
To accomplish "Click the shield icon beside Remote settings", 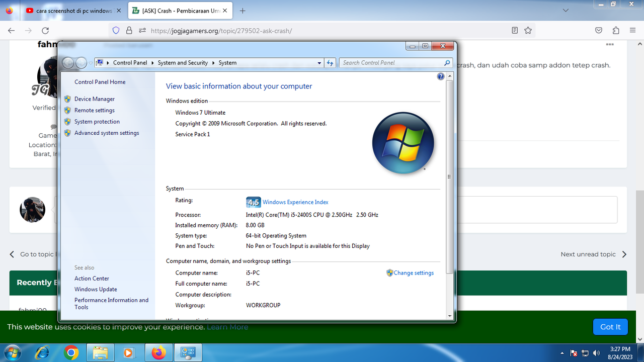I will 67,110.
